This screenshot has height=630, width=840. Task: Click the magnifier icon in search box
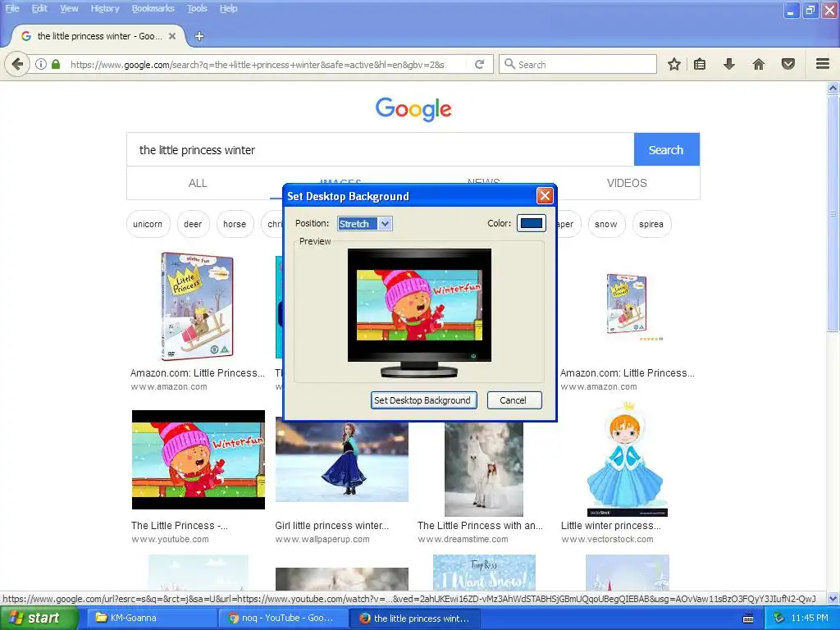coord(510,64)
